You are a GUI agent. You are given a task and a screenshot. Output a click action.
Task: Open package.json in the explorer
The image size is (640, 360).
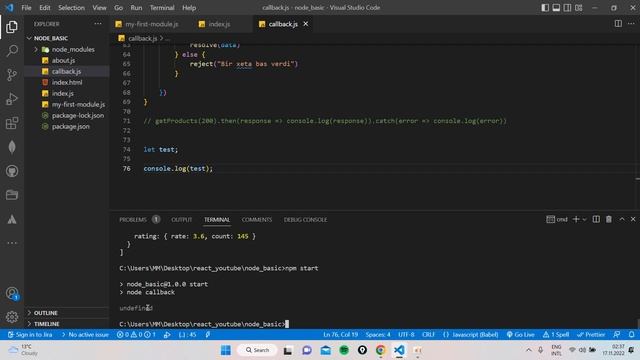pyautogui.click(x=70, y=126)
